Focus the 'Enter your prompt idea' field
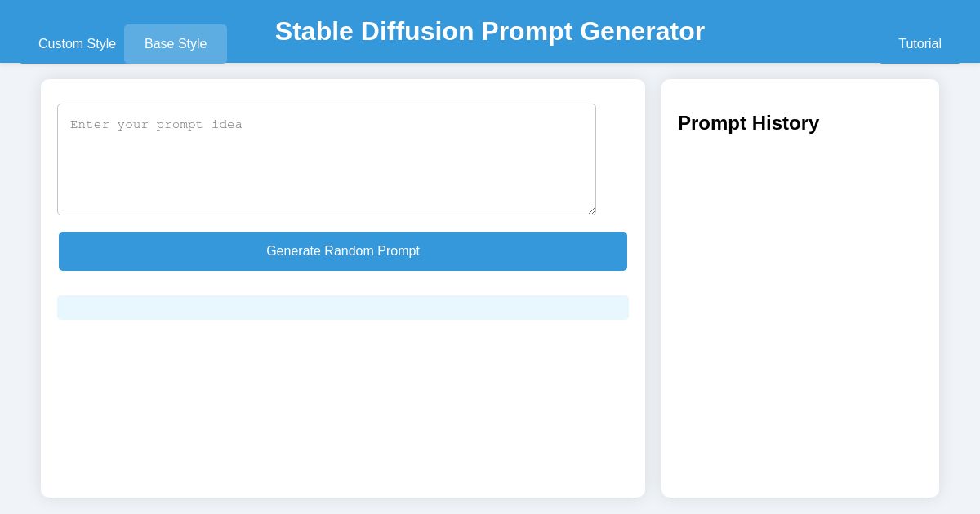The image size is (980, 514). [x=327, y=159]
